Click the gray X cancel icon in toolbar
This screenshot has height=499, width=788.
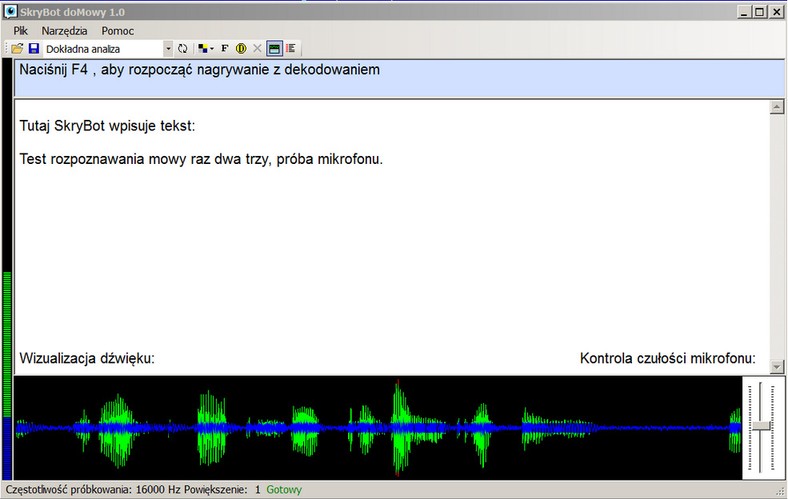(x=257, y=48)
